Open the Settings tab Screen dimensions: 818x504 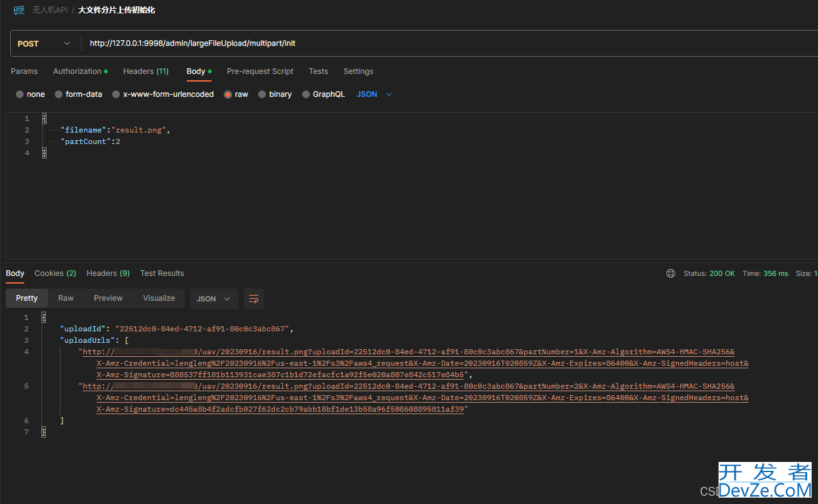click(x=358, y=71)
